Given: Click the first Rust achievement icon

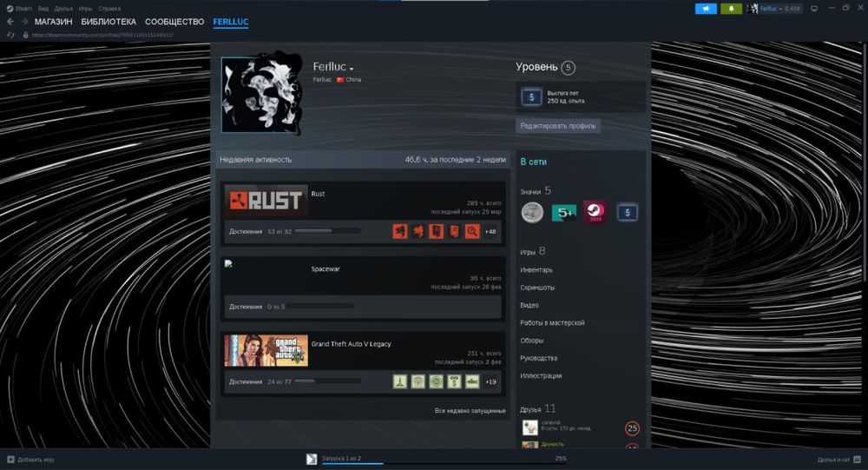Looking at the screenshot, I should point(399,231).
